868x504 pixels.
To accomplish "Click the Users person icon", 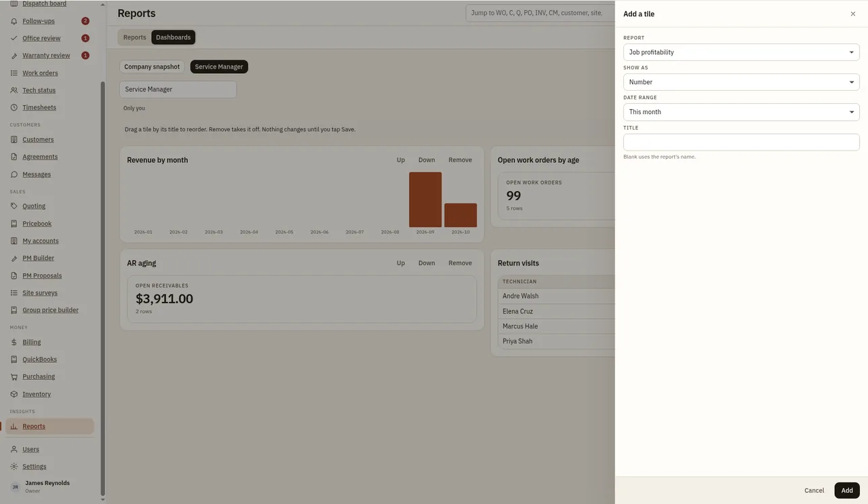I will tap(14, 449).
